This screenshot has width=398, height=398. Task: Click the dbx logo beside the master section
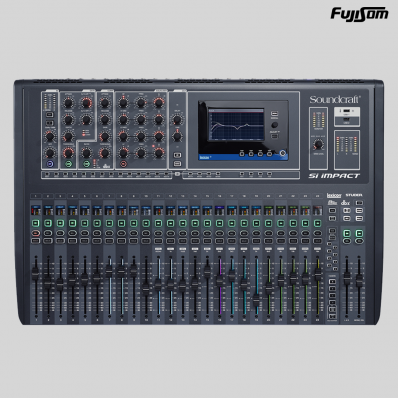(346, 203)
